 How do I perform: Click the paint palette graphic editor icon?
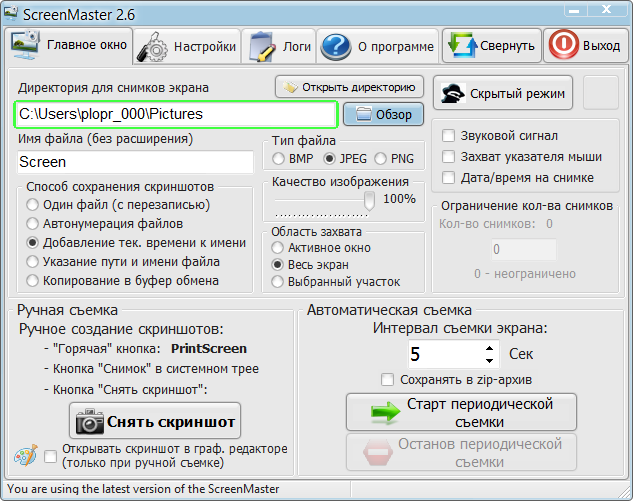point(26,455)
